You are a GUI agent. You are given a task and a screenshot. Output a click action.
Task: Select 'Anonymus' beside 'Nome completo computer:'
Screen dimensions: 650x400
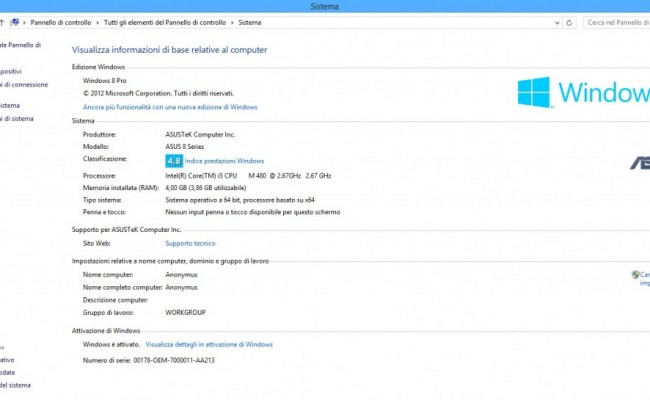181,287
